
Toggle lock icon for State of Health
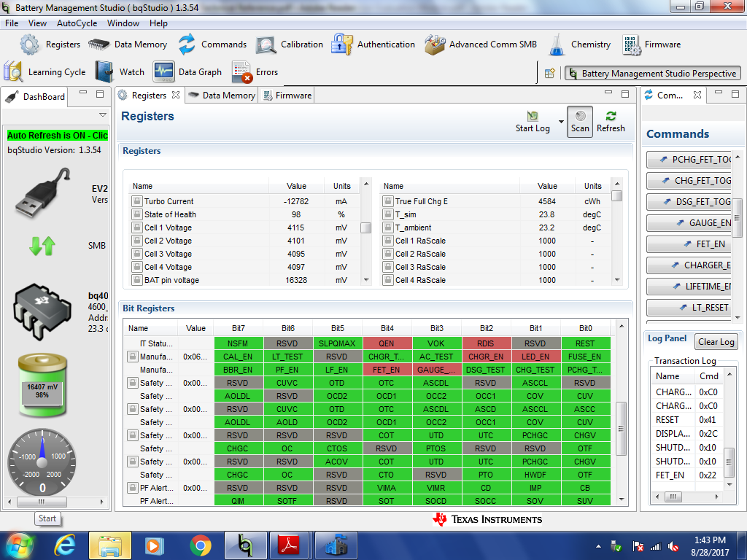[x=136, y=214]
